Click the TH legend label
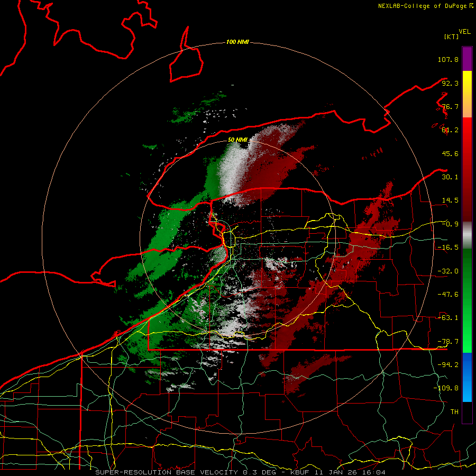Screen dimensions: 476x476 pyautogui.click(x=454, y=412)
